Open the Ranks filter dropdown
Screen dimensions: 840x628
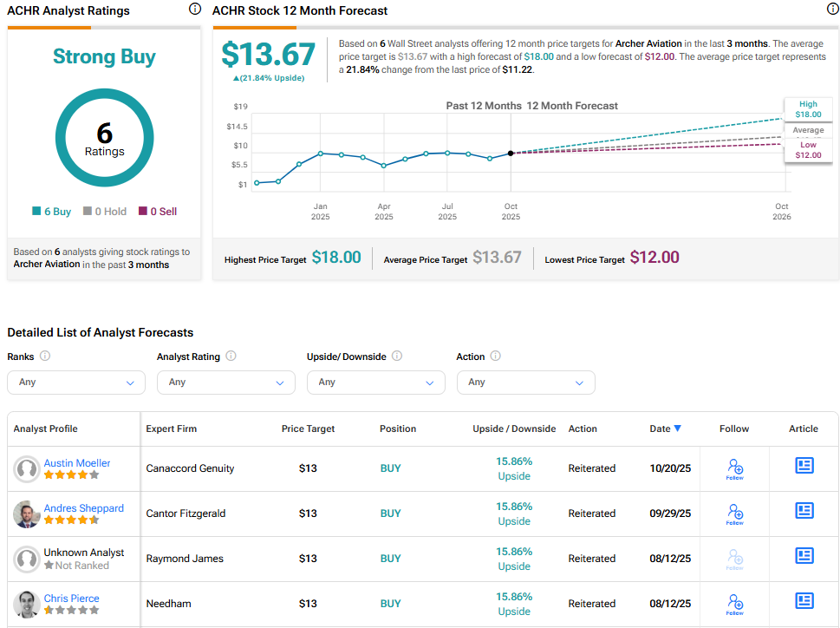(76, 383)
